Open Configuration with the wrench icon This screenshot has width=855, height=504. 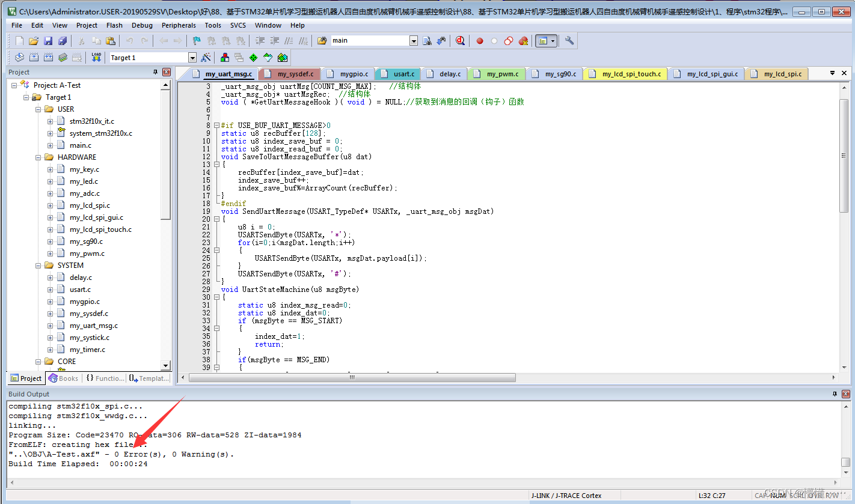(x=569, y=41)
